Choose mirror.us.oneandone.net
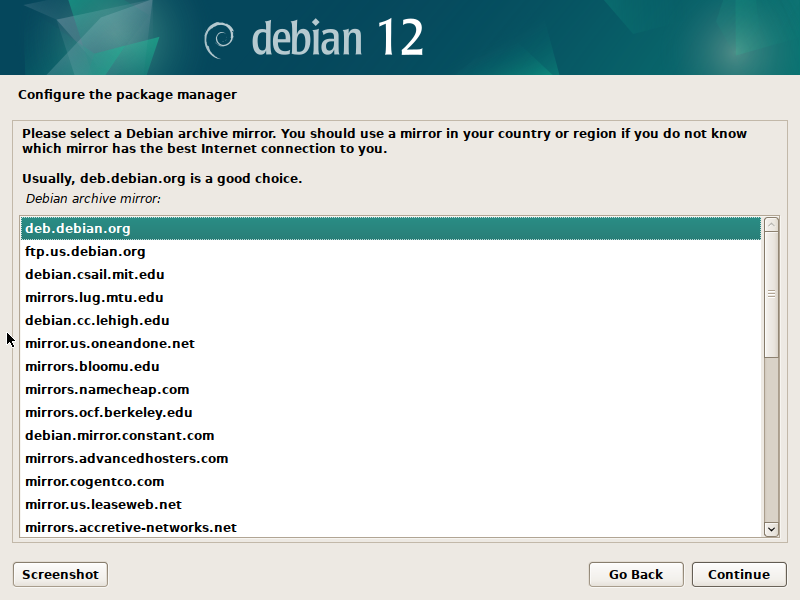 (x=391, y=343)
